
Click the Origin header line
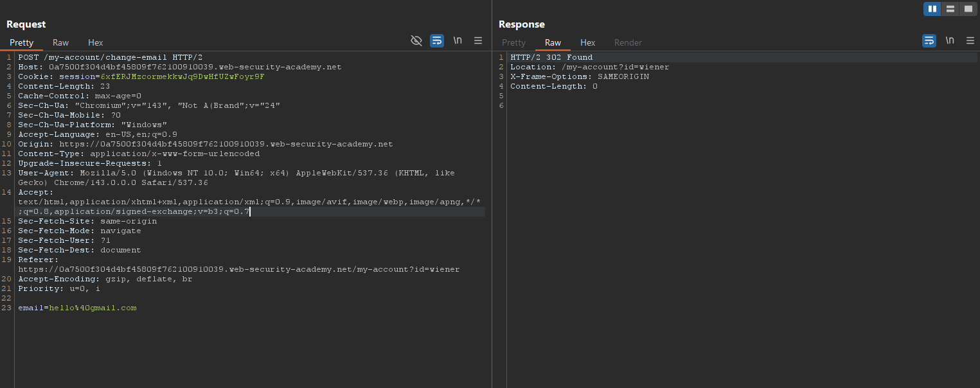click(206, 144)
